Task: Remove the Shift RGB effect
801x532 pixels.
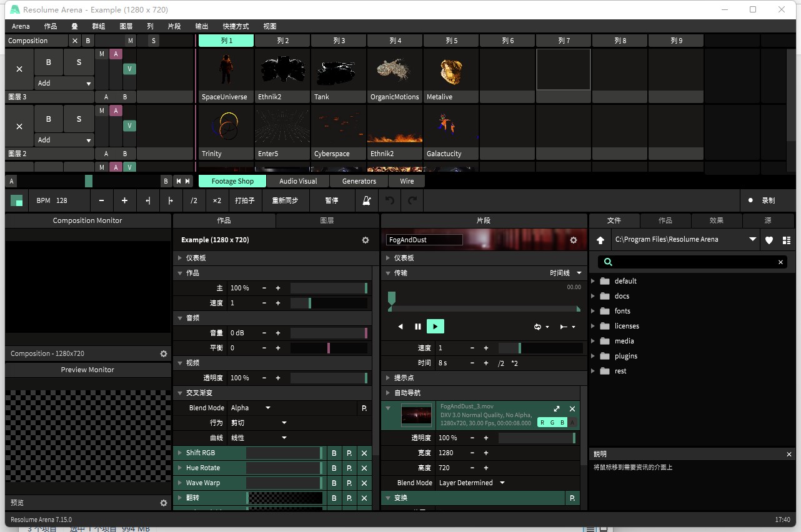Action: click(364, 453)
